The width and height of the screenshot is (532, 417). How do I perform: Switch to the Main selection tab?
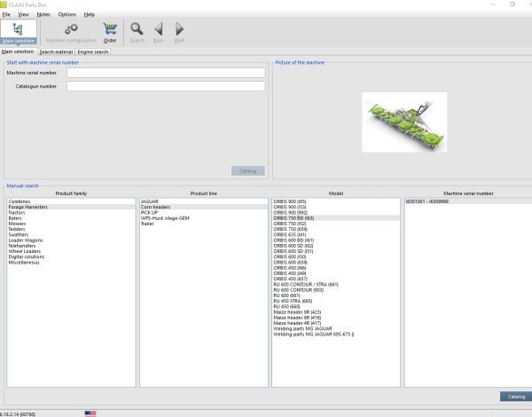(x=18, y=51)
